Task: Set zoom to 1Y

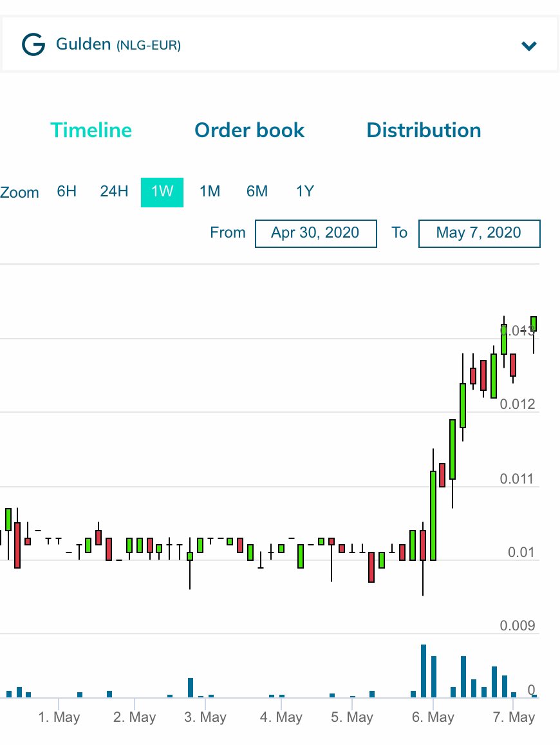Action: pyautogui.click(x=305, y=191)
